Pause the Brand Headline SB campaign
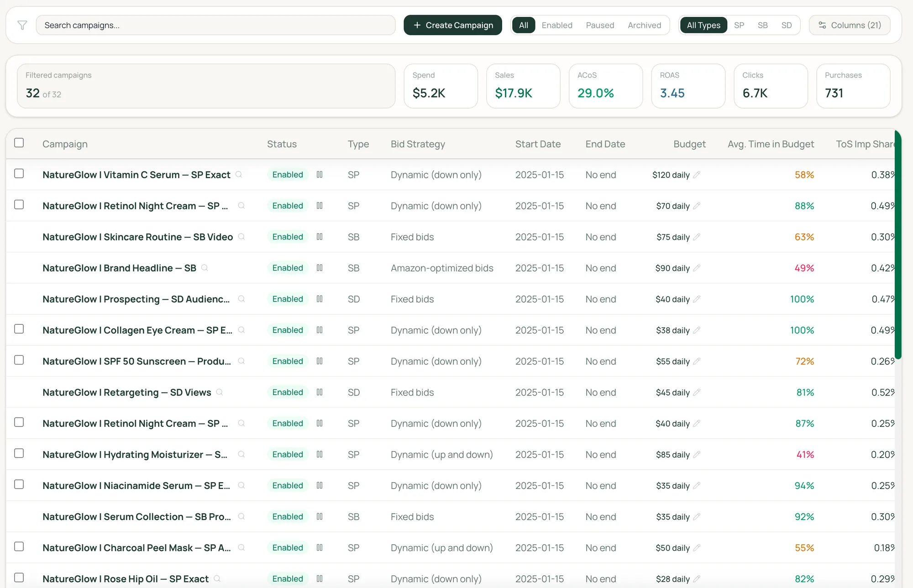The image size is (913, 588). 320,268
